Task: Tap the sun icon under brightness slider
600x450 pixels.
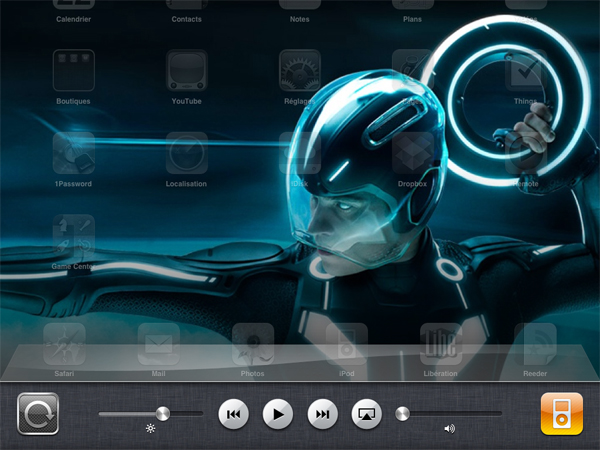Action: click(x=150, y=429)
